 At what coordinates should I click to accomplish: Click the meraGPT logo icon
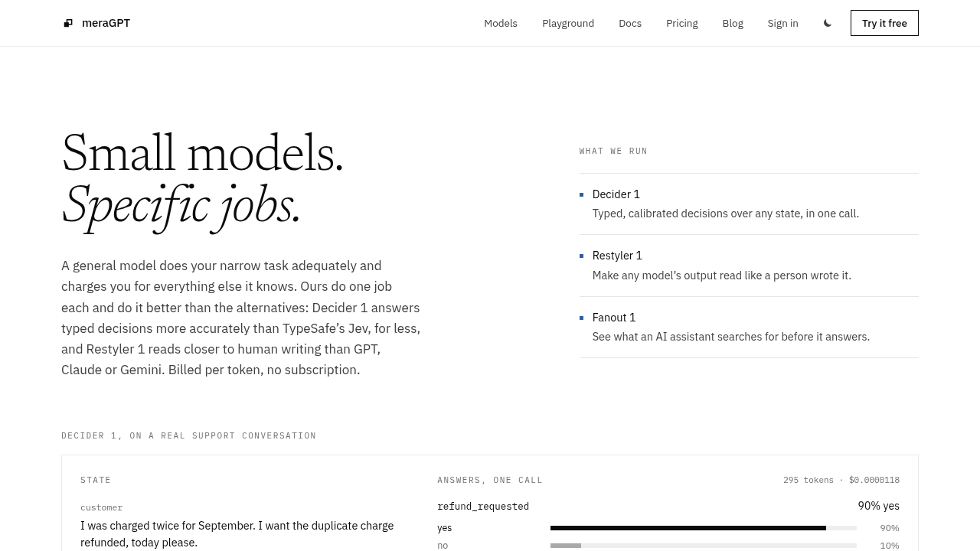(68, 23)
